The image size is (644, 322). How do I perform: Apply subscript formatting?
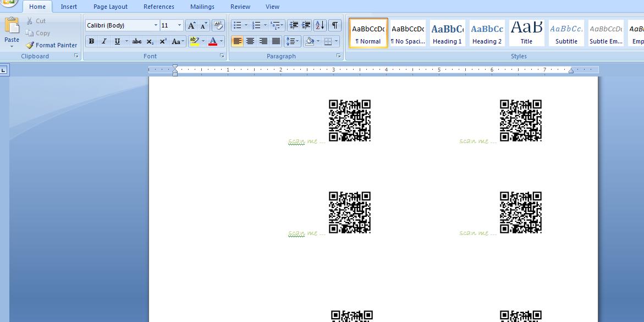point(150,41)
